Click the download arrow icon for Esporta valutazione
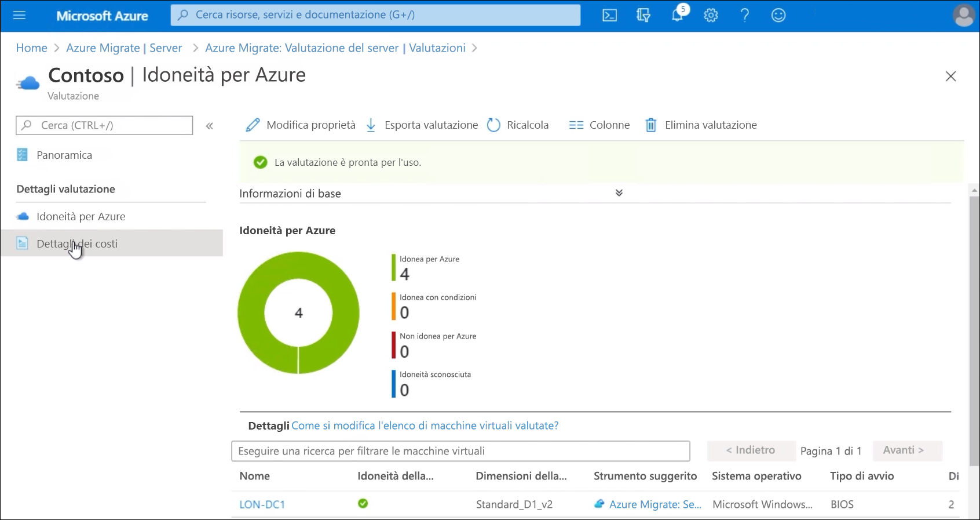980x520 pixels. (371, 125)
